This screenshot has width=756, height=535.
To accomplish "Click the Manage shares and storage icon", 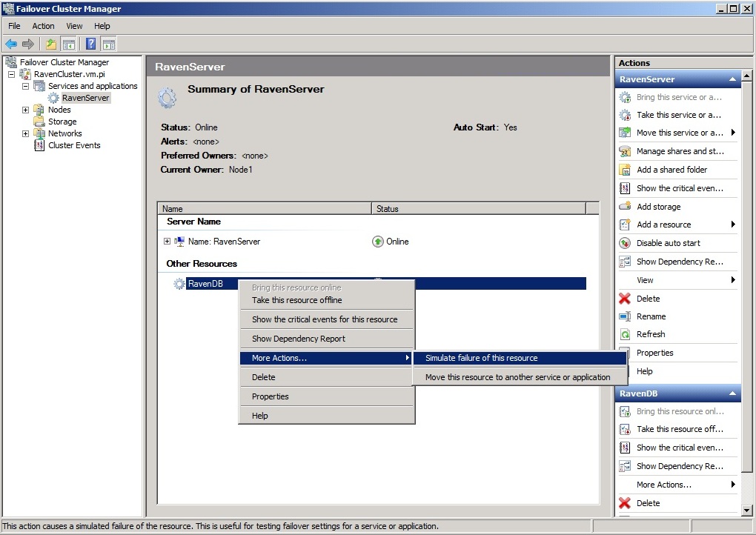I will click(625, 151).
